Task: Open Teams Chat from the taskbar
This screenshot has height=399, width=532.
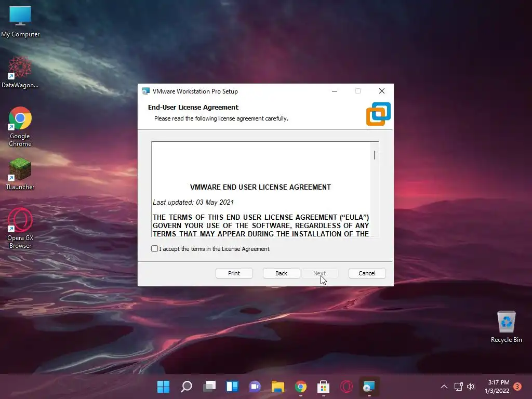Action: (255, 387)
